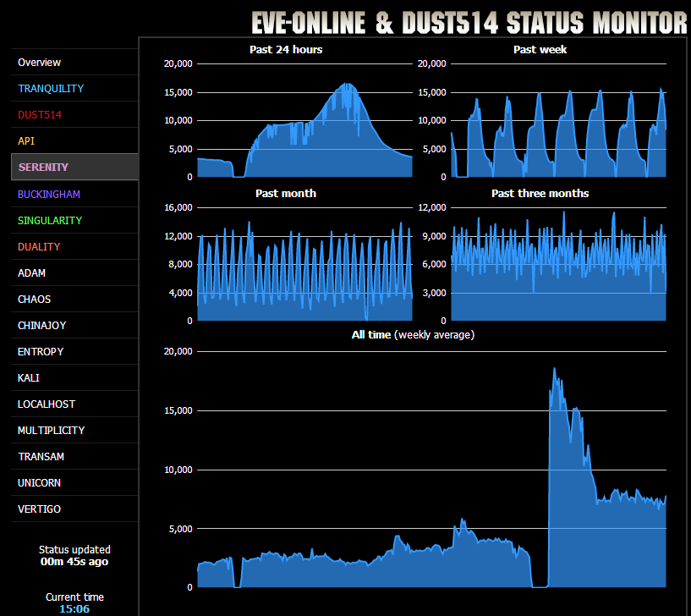691x616 pixels.
Task: Go to the API status entry
Action: point(74,141)
